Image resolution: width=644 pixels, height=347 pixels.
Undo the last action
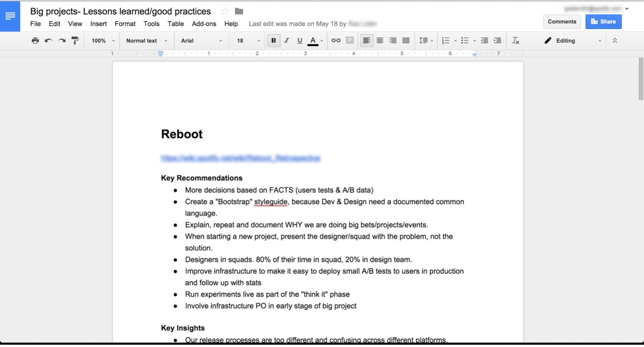[48, 41]
